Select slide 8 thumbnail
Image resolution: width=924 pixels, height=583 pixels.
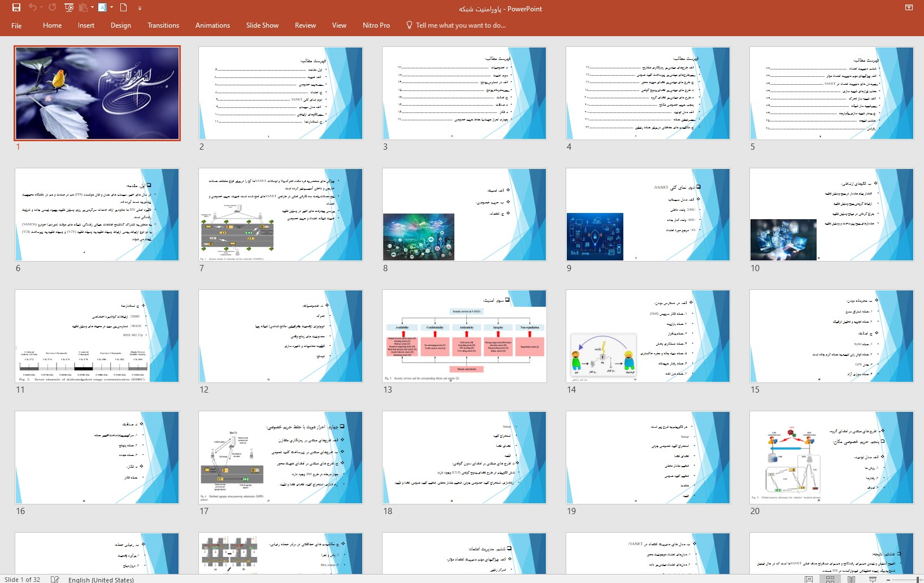click(x=464, y=215)
